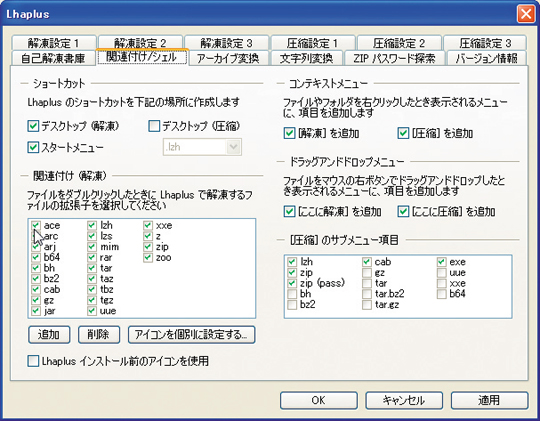
Task: Enable Lhaplus インストール前のアイコンを使用 checkbox
Action: coord(33,361)
